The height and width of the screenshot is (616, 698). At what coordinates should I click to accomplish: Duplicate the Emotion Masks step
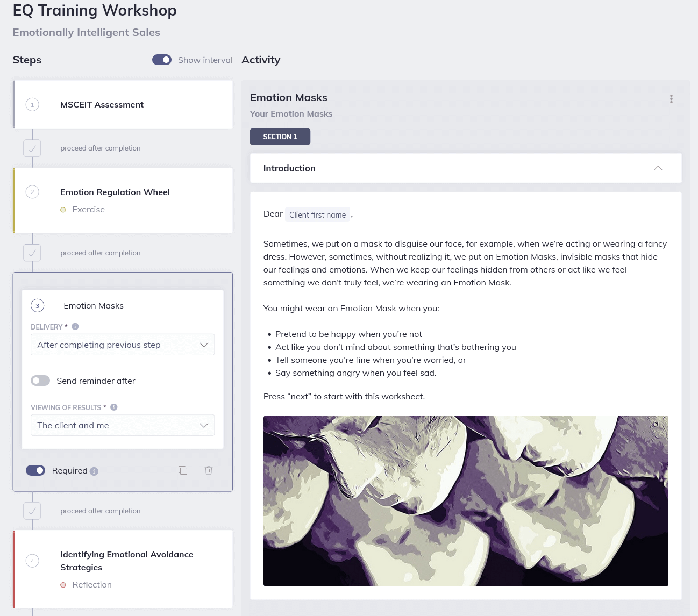183,470
